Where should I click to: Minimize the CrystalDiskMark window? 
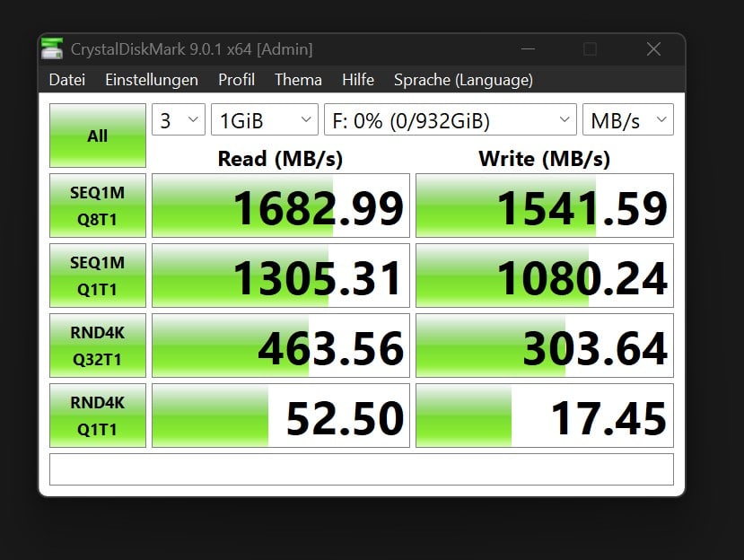tap(527, 49)
